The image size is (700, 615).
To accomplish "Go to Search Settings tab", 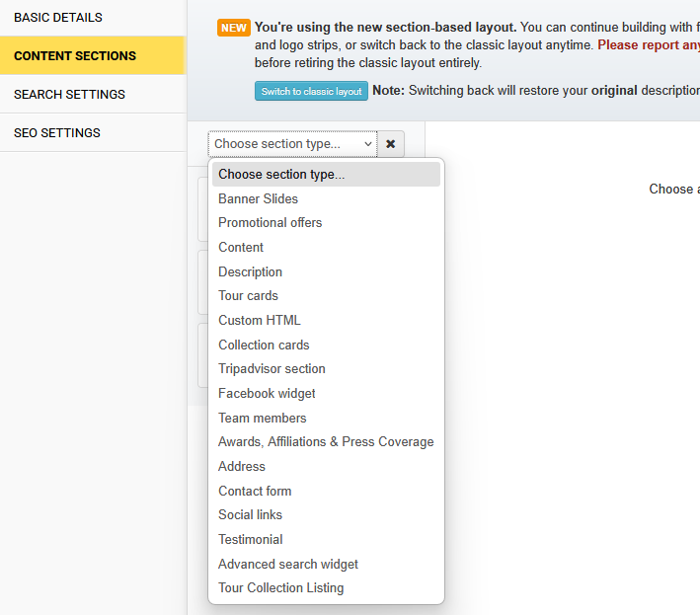I will click(69, 95).
